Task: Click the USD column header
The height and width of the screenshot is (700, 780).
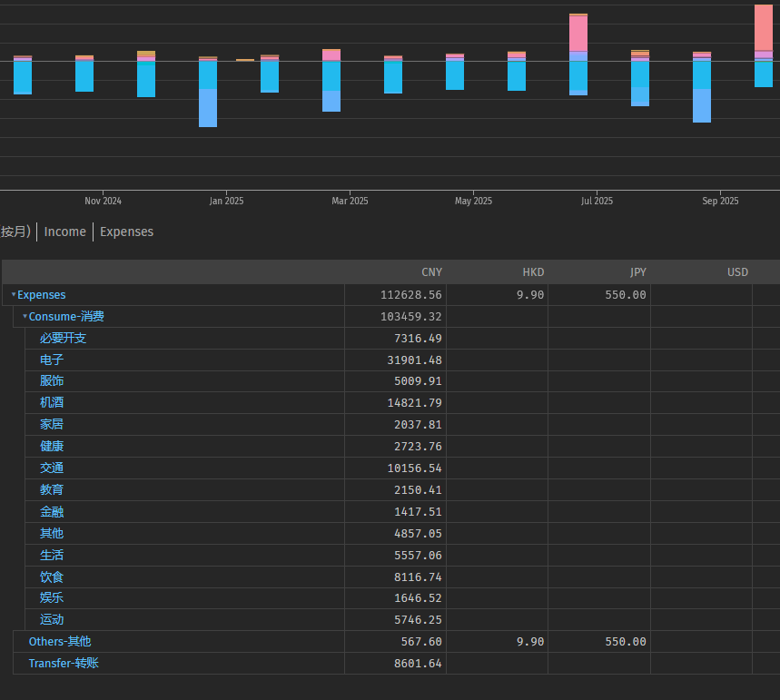Action: tap(737, 272)
